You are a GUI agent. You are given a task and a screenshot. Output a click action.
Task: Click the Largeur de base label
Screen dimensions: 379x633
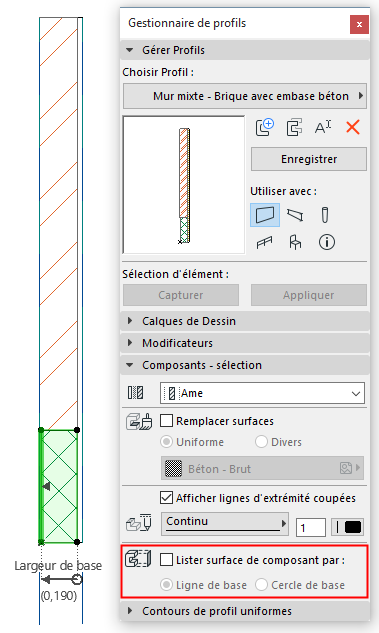coord(58,566)
